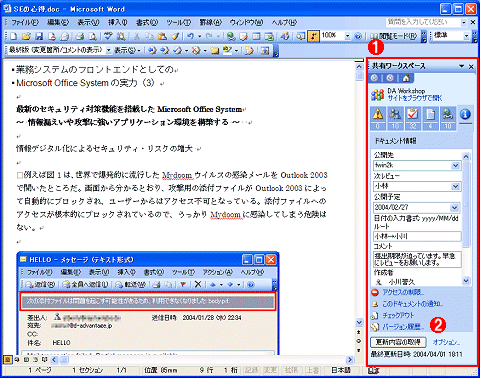Toggle track changes 変更 in status bar

269,370
